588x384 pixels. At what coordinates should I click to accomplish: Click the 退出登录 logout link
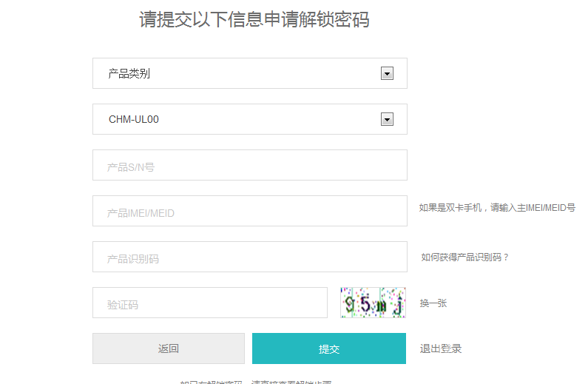(441, 348)
